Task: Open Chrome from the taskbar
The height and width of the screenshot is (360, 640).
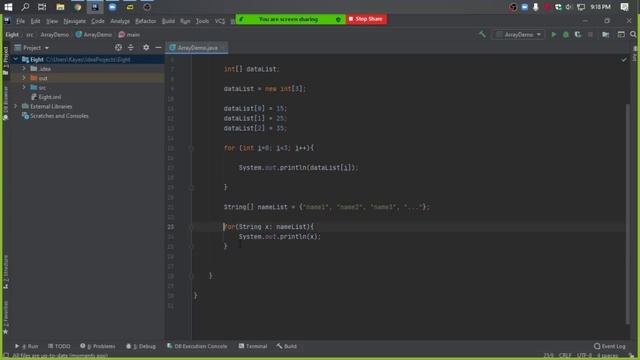Action: (78, 7)
